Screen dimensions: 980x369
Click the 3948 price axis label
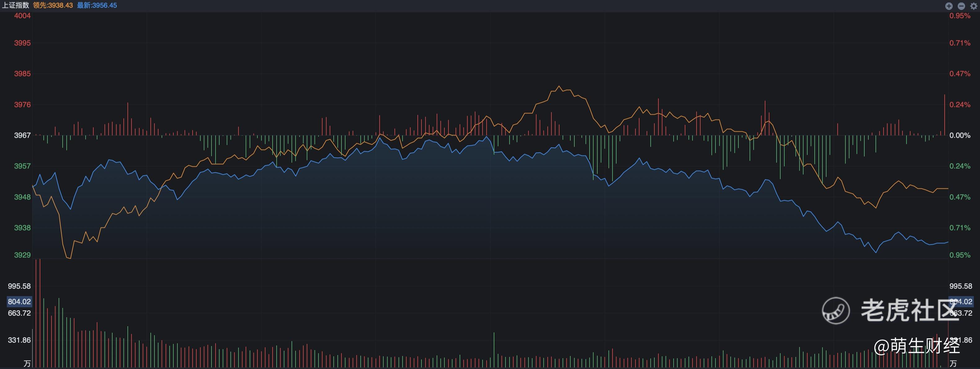(22, 197)
